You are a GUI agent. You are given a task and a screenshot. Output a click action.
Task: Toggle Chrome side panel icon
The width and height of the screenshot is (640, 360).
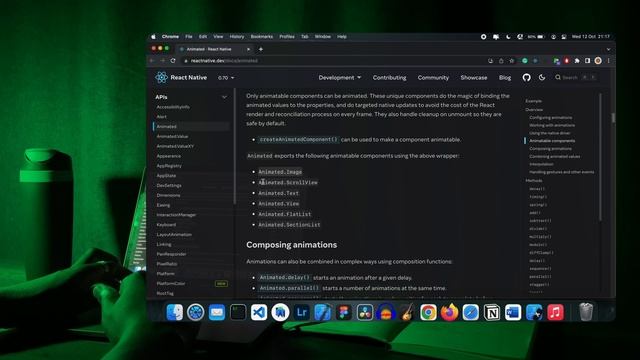click(587, 61)
